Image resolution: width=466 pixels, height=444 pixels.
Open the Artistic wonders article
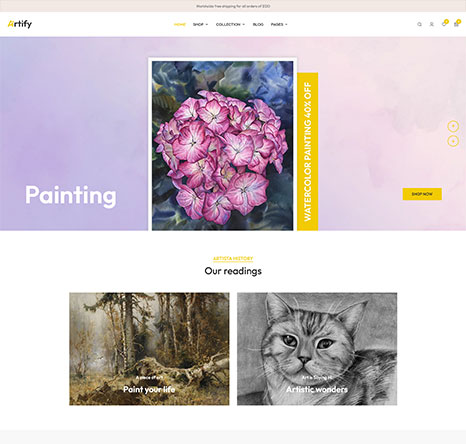point(317,389)
